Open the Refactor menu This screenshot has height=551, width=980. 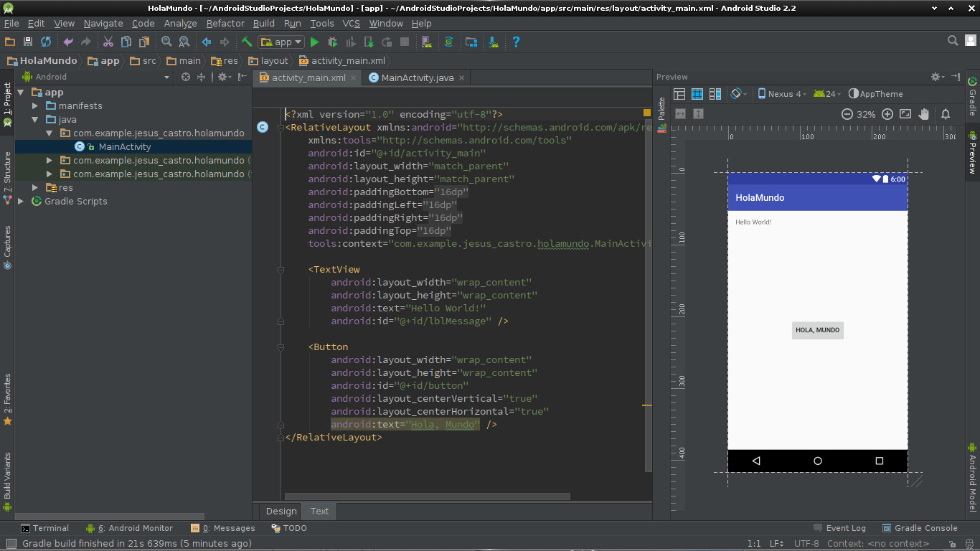[x=225, y=23]
